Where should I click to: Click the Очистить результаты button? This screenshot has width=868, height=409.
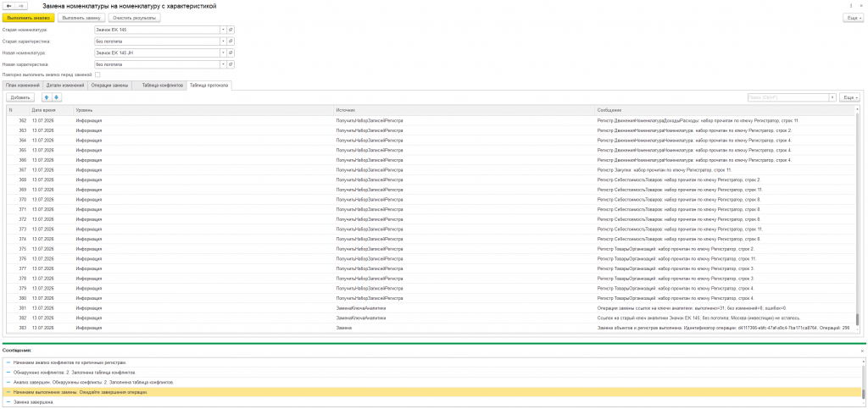pyautogui.click(x=134, y=19)
